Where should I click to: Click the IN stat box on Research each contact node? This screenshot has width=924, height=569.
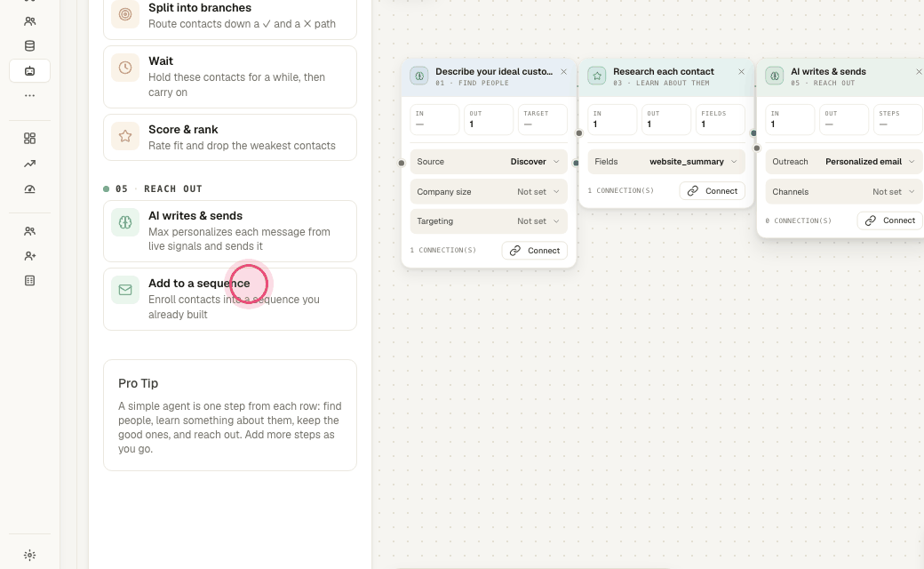612,120
